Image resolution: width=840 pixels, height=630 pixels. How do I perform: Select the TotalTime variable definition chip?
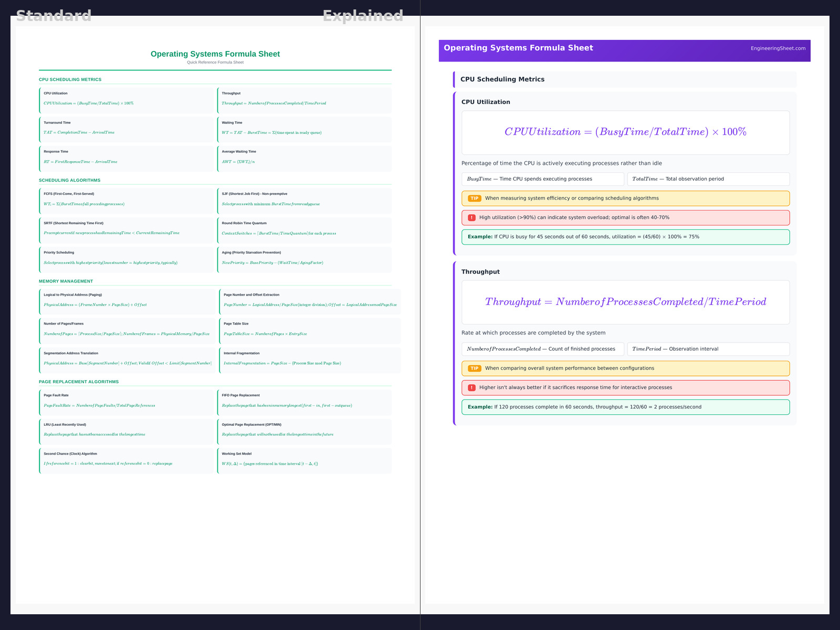pos(708,179)
